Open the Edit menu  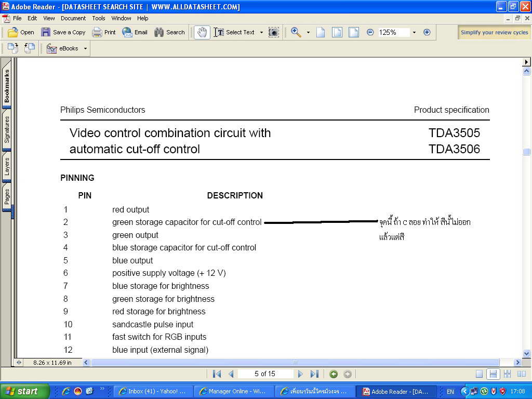tap(32, 18)
